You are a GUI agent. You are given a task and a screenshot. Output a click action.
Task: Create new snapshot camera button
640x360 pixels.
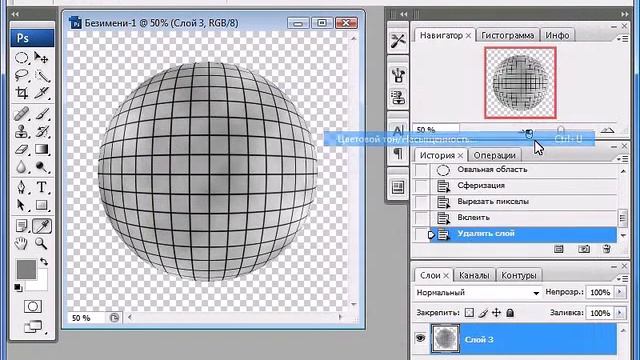[584, 249]
